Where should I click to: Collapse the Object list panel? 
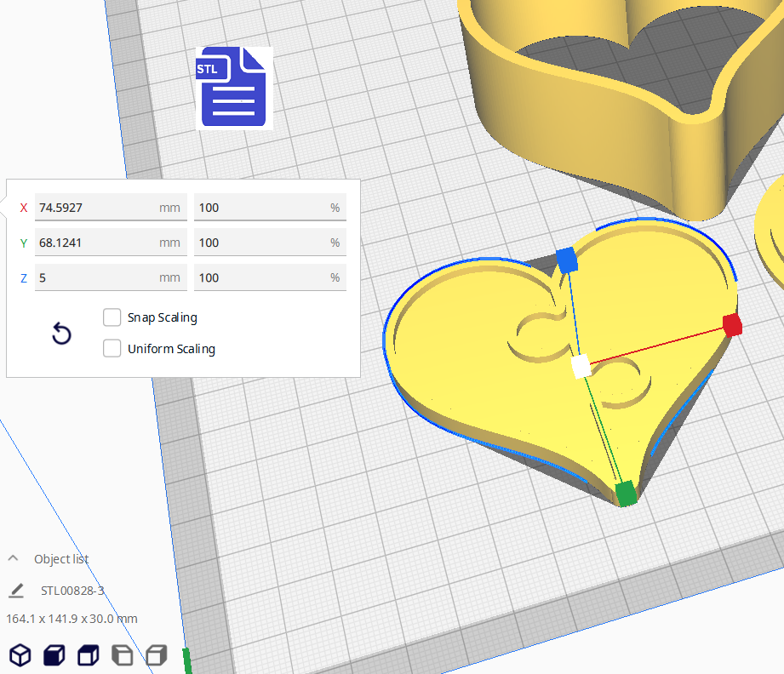(x=12, y=558)
